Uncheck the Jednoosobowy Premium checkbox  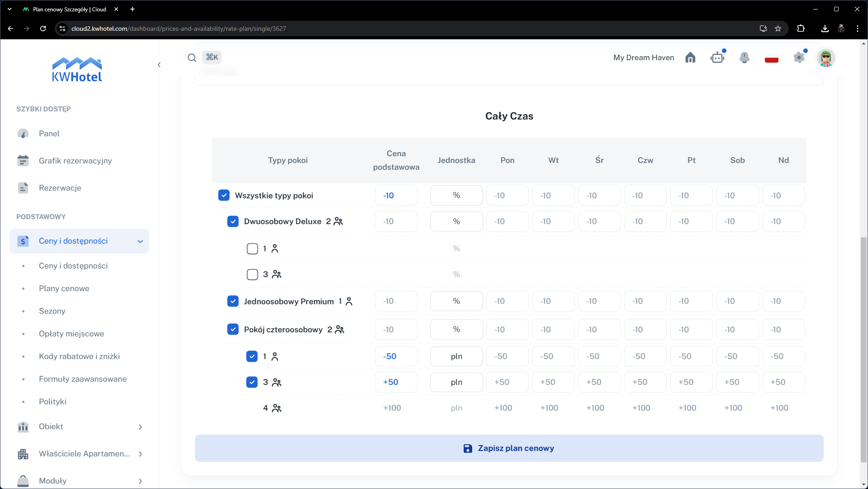click(233, 301)
